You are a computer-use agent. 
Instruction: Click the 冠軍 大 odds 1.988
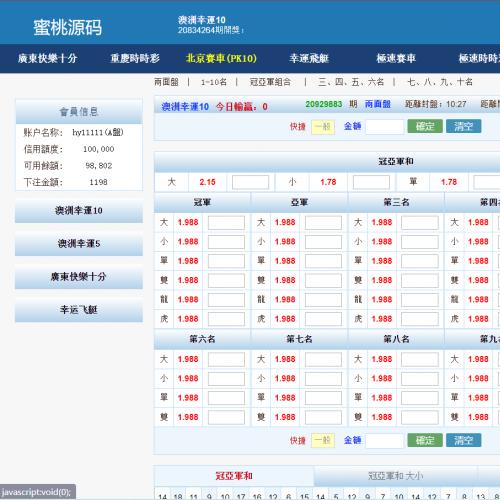pyautogui.click(x=188, y=222)
